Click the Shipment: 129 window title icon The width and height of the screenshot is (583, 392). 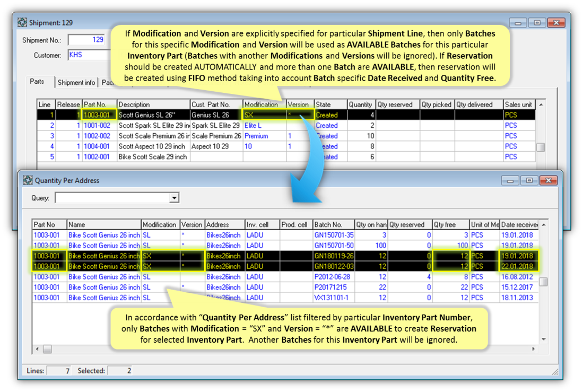click(22, 23)
